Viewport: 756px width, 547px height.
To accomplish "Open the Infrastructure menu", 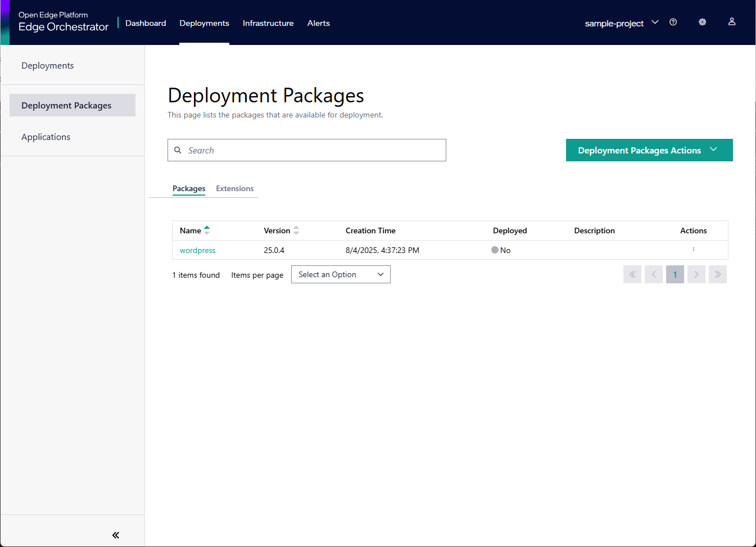I will pyautogui.click(x=268, y=23).
